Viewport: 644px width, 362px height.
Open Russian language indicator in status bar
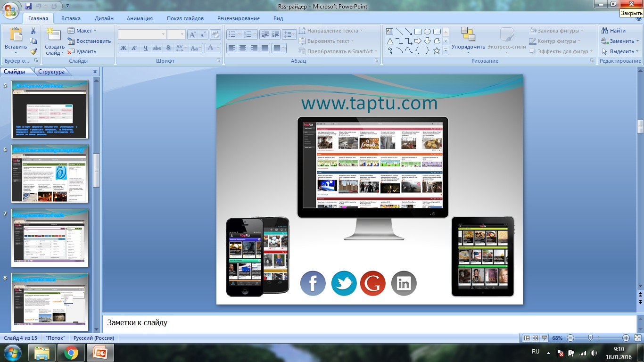point(93,338)
